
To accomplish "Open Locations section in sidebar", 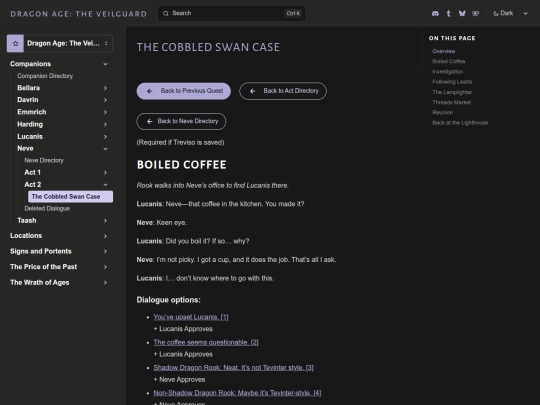I will pyautogui.click(x=26, y=236).
